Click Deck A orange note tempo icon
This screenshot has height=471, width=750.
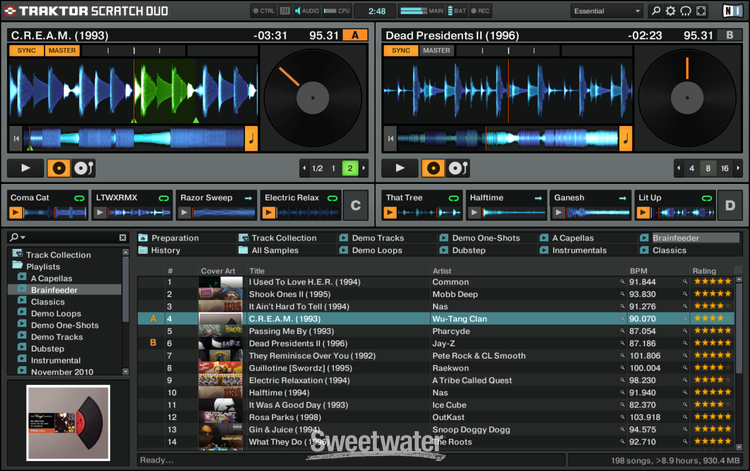pos(251,139)
